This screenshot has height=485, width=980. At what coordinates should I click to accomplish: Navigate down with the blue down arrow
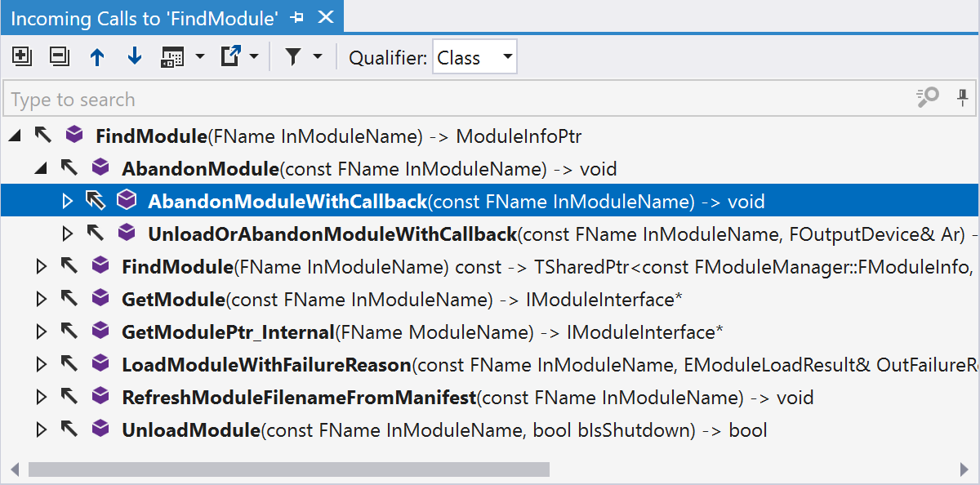point(134,56)
